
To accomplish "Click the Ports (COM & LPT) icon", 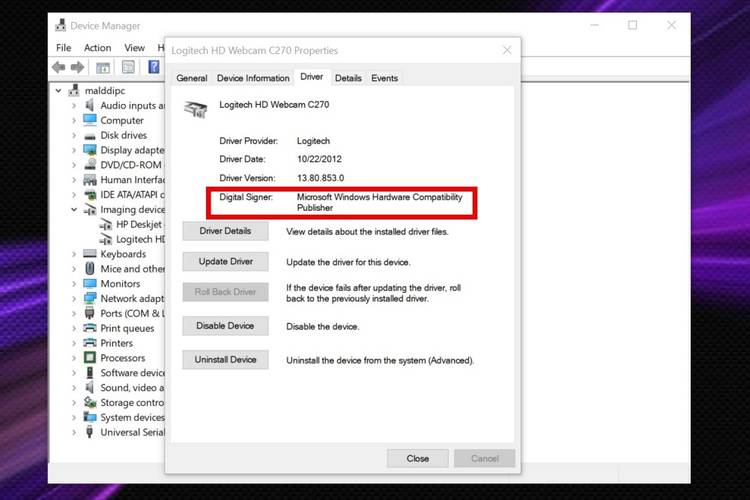I will tap(89, 313).
